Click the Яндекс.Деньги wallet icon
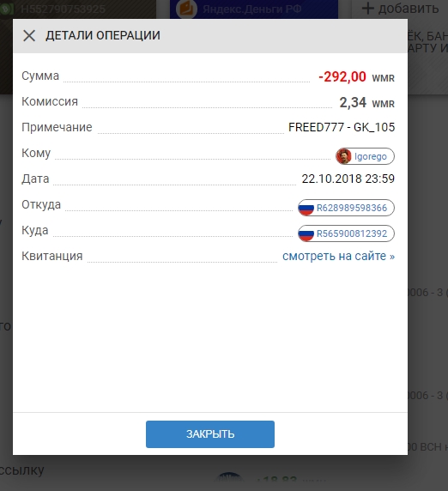Screen dimensions: 448x491 186,9
